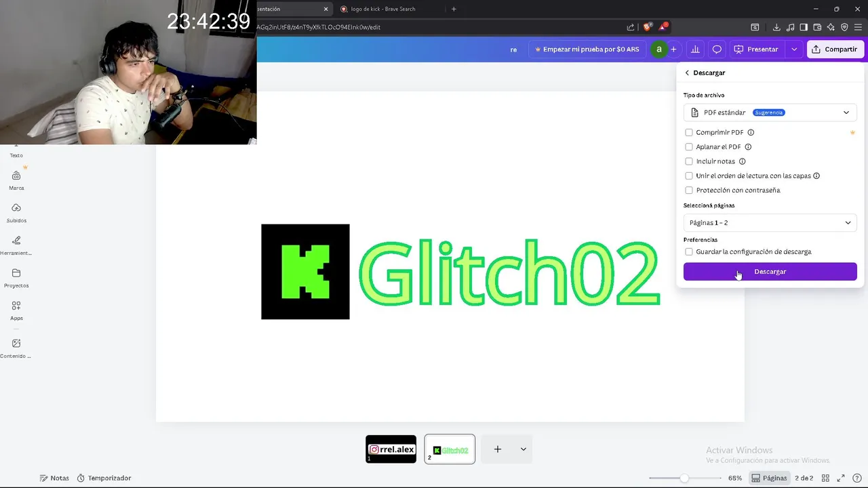Open the Proyectos folder panel
This screenshot has height=488, width=868.
point(16,278)
